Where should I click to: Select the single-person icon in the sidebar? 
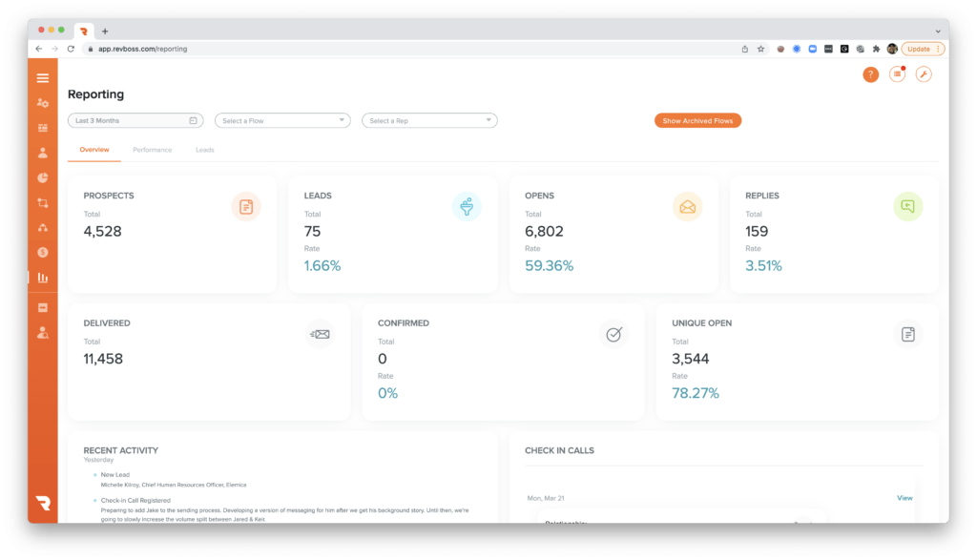(42, 153)
